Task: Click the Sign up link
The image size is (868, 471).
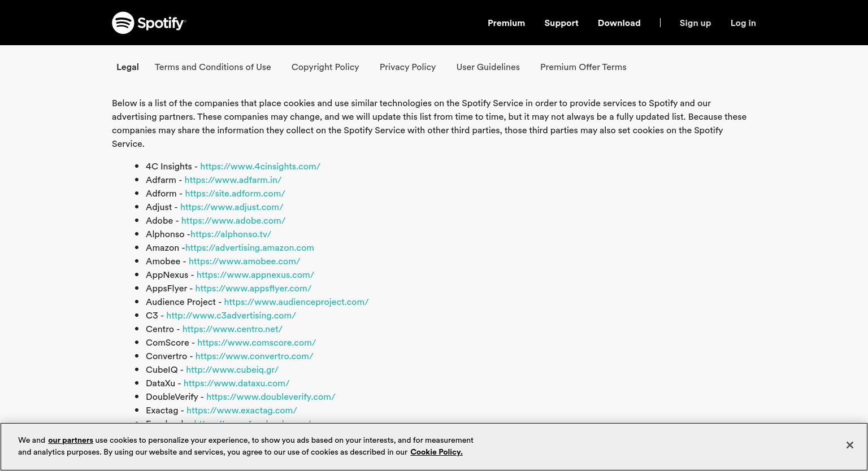Action: [695, 23]
